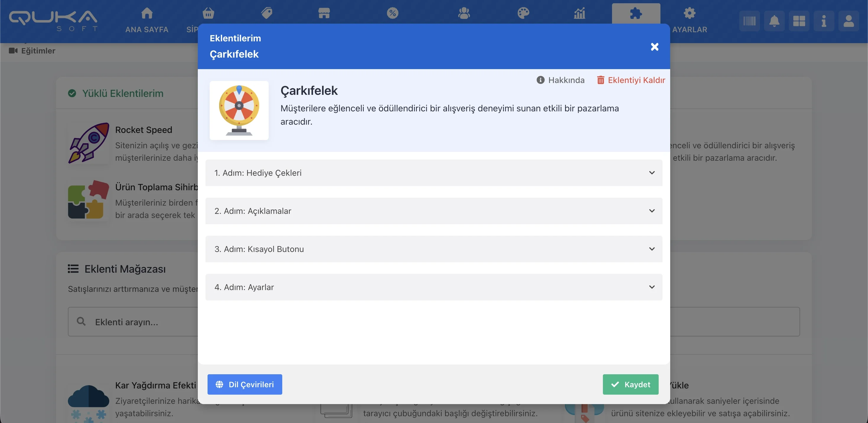The height and width of the screenshot is (423, 868).
Task: Click the barcode icon in top bar
Action: pyautogui.click(x=749, y=21)
